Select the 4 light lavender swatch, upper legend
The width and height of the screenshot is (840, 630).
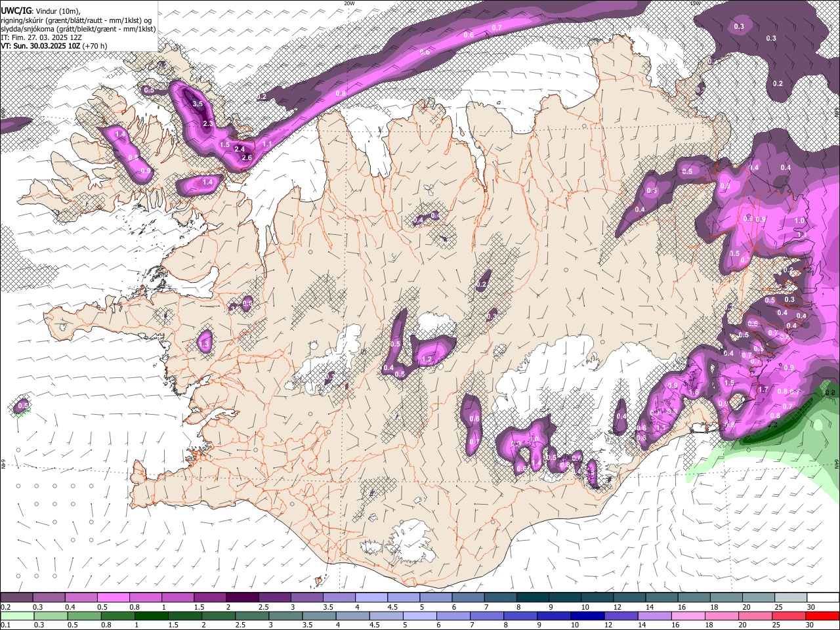tap(371, 598)
